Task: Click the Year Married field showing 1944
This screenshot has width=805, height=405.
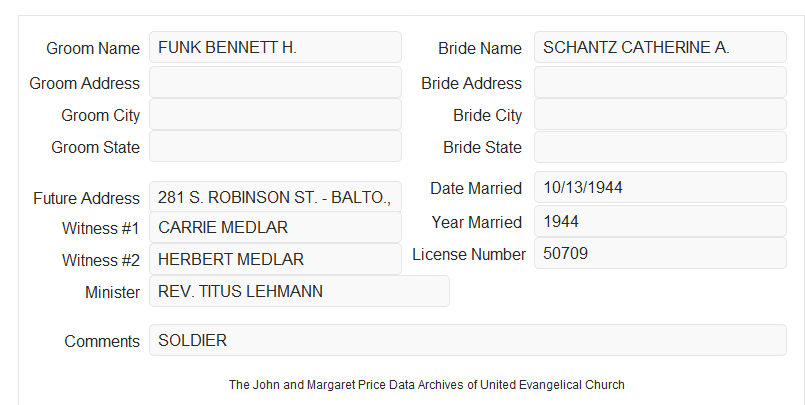Action: coord(660,221)
